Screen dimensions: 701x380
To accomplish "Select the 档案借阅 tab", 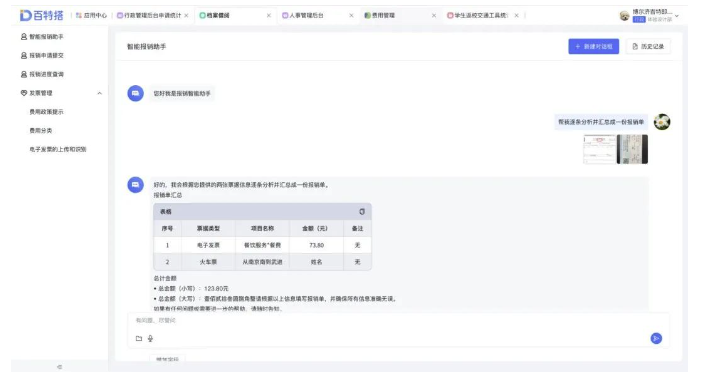I will pos(215,15).
